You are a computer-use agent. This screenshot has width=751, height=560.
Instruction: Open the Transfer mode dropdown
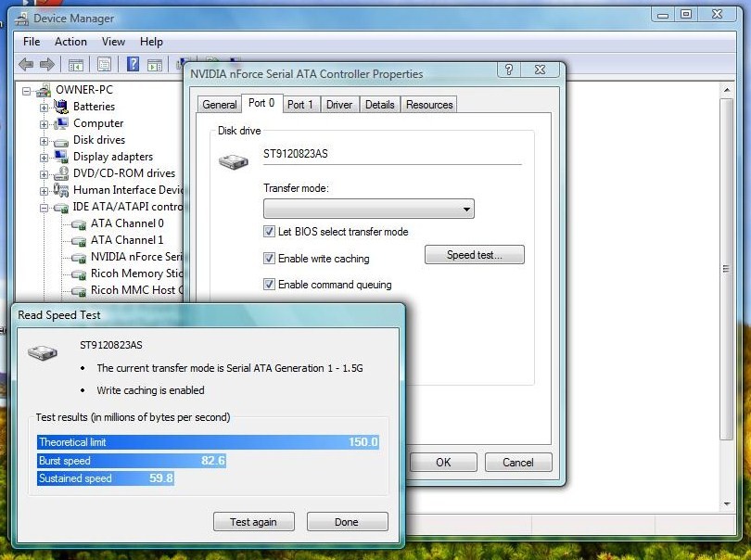click(369, 209)
